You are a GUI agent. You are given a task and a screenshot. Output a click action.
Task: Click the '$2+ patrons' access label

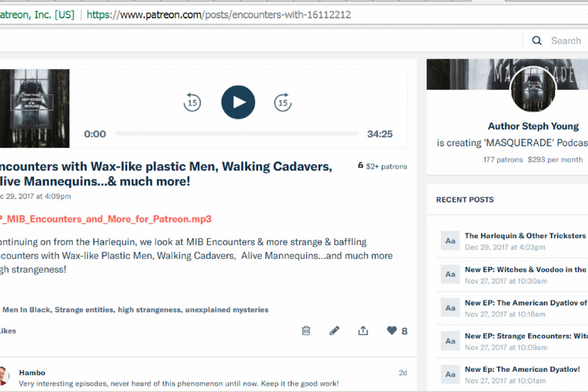pyautogui.click(x=386, y=166)
